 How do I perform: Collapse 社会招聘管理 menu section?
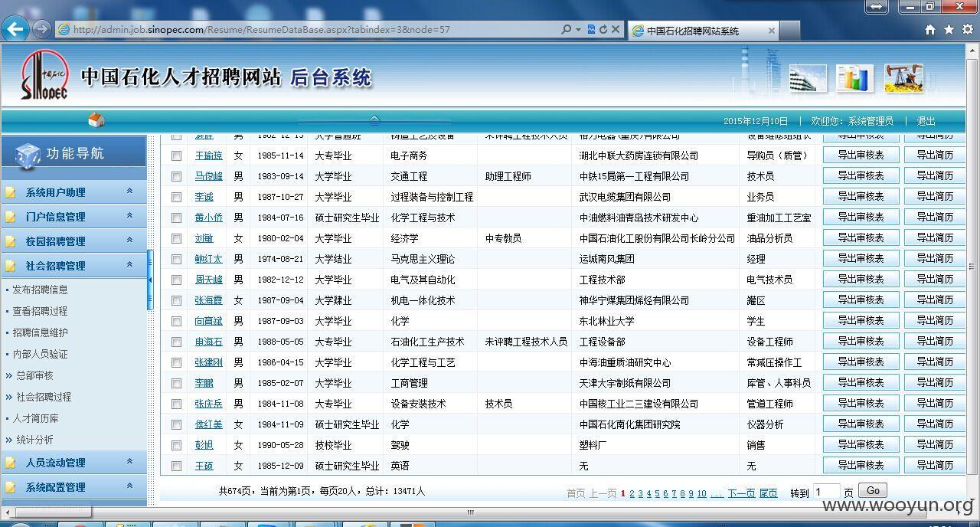pyautogui.click(x=73, y=266)
